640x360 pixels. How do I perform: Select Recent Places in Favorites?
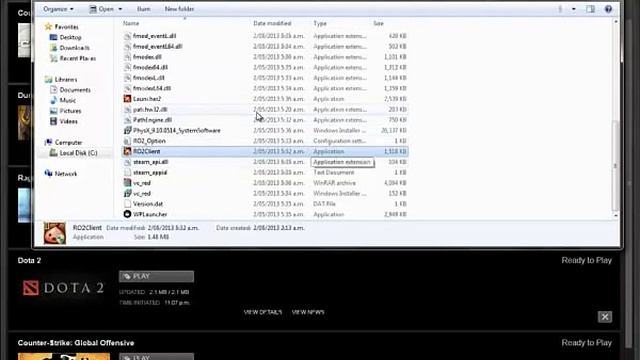click(x=78, y=58)
